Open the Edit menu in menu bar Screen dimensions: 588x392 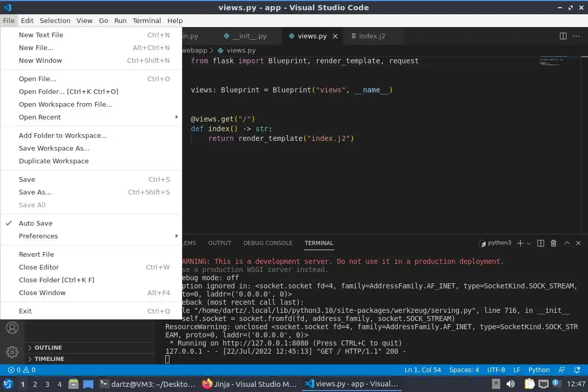point(27,20)
